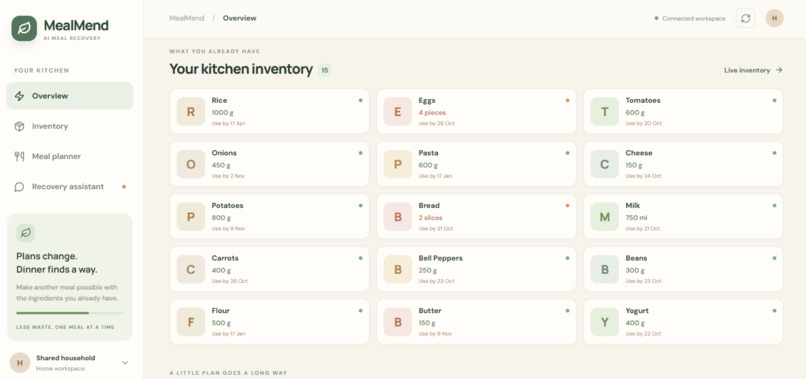Click the Carrots C tile icon
The image size is (806, 379).
pyautogui.click(x=191, y=269)
